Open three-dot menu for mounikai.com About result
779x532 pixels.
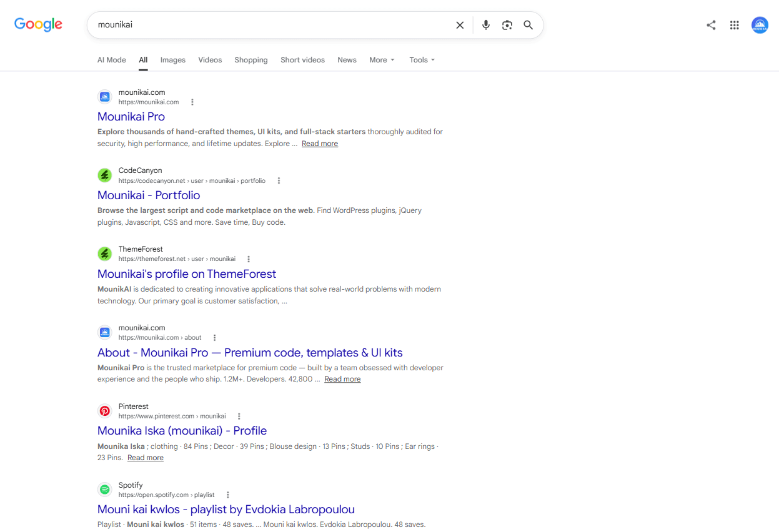pyautogui.click(x=215, y=338)
